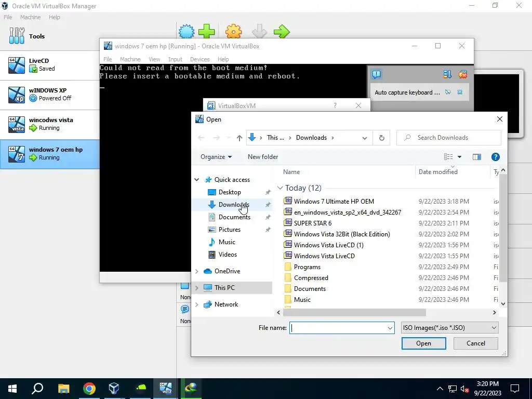Viewport: 532px width, 399px height.
Task: Dismiss the Auto capture keyboard notification
Action: pos(460,92)
